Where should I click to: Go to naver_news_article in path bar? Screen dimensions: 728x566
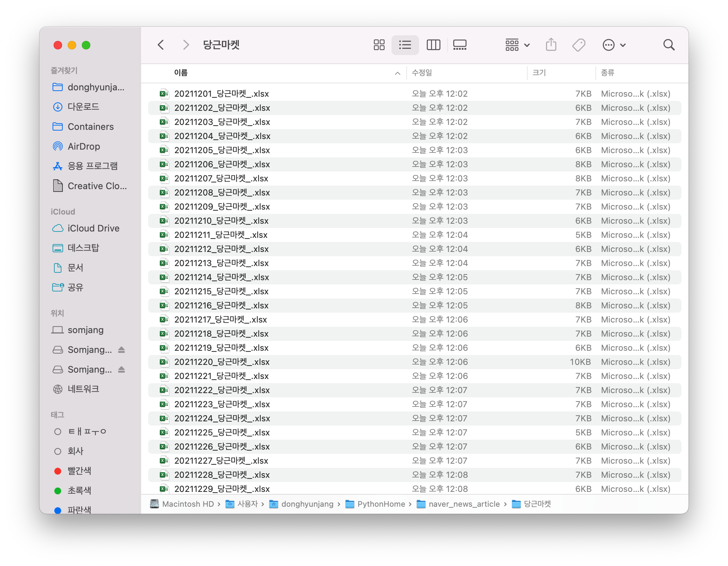click(x=458, y=504)
